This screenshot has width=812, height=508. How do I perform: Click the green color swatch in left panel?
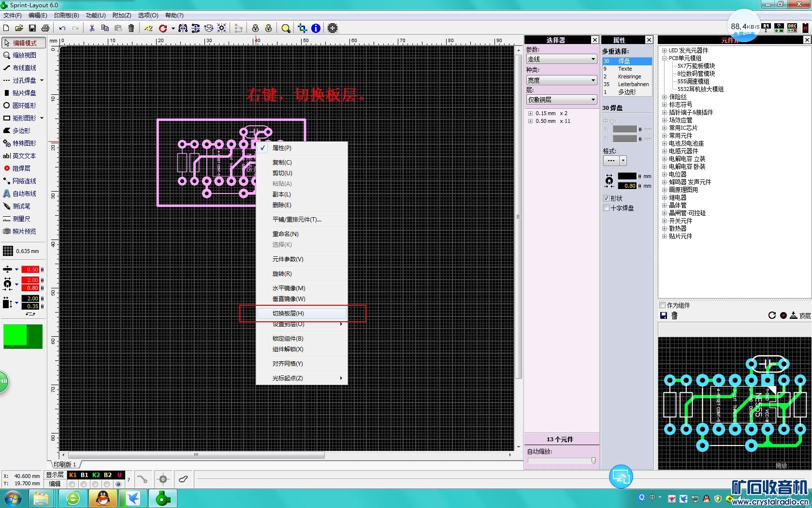(23, 336)
